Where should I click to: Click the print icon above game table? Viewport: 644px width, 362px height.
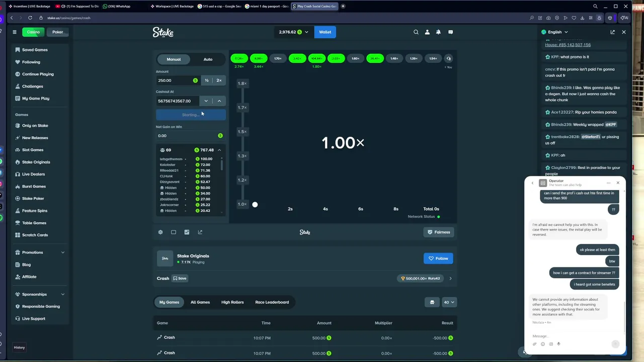click(x=432, y=302)
